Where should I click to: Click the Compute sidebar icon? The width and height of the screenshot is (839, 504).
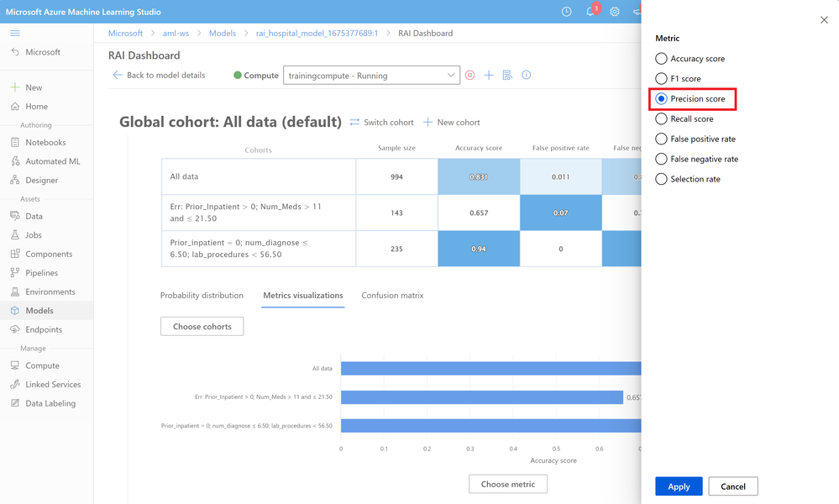15,365
